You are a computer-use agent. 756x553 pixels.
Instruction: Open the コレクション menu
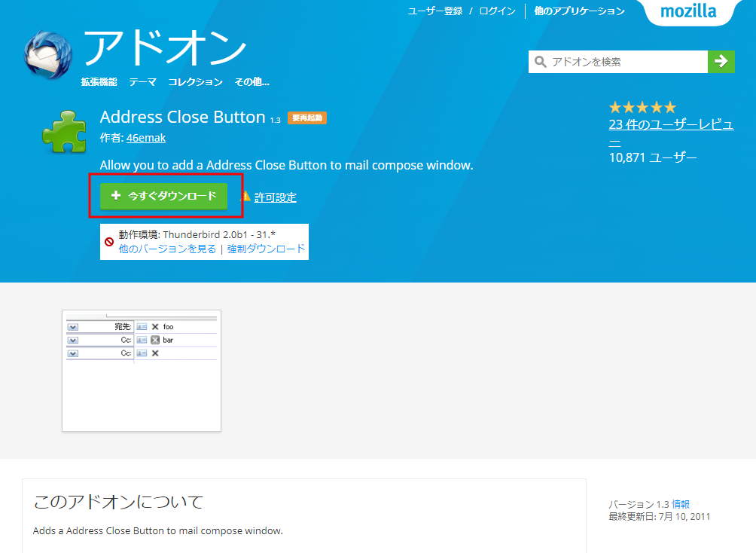tap(195, 82)
